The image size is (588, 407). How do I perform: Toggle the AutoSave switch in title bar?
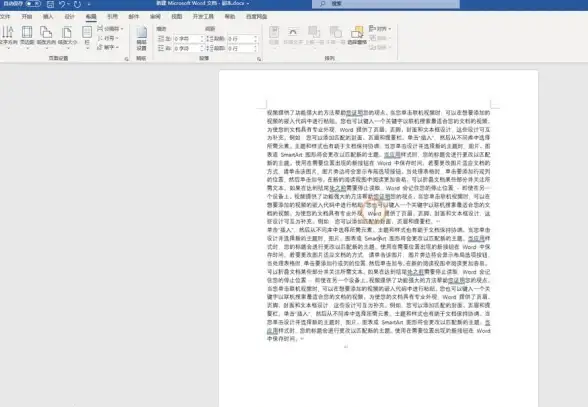click(x=33, y=4)
